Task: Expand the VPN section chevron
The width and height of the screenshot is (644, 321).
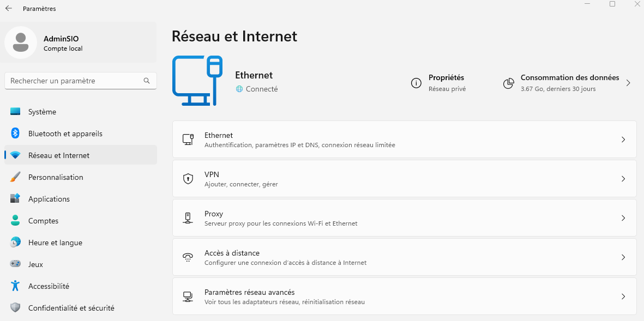Action: tap(623, 179)
